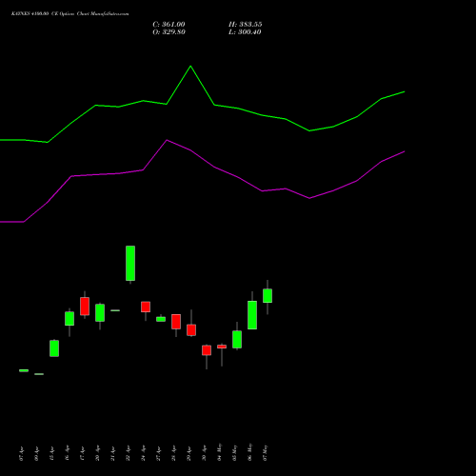Click the green candle above 06 May
This screenshot has width=476, height=476.
click(x=252, y=315)
